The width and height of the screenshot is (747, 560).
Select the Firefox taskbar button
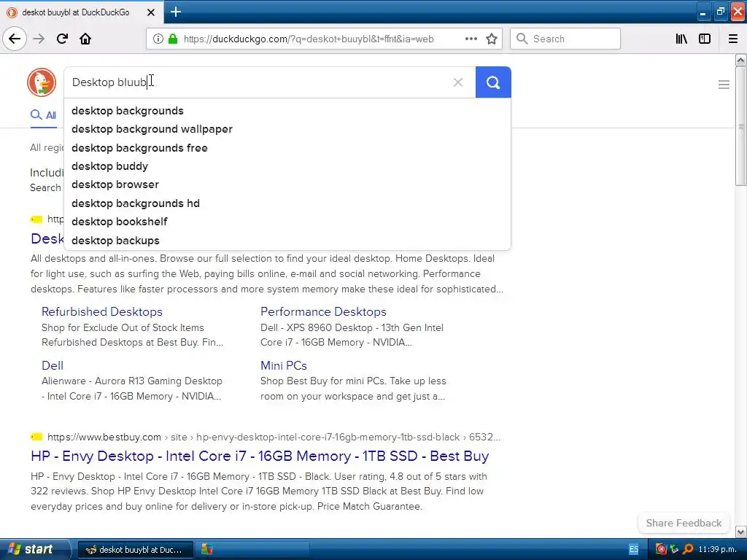(x=135, y=550)
